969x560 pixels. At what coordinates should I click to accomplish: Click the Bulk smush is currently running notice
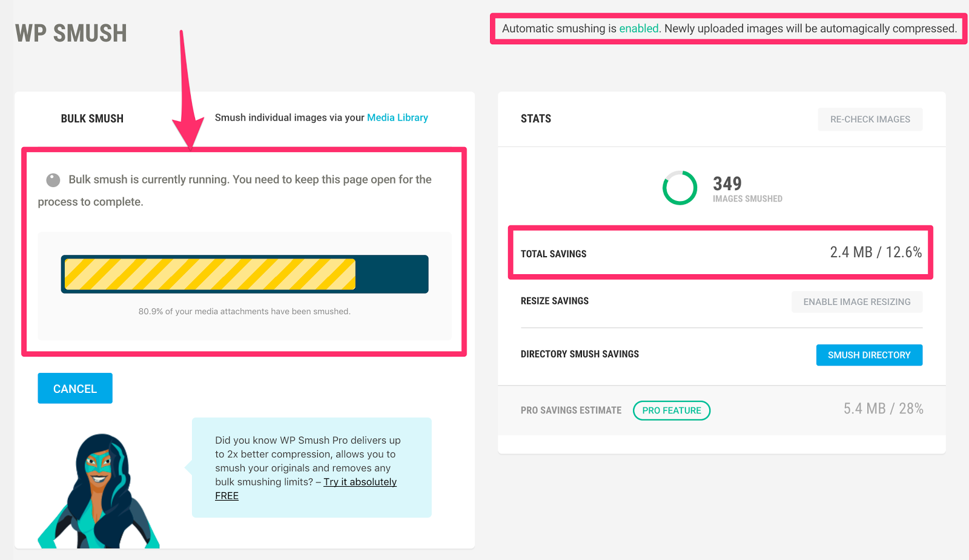point(235,191)
